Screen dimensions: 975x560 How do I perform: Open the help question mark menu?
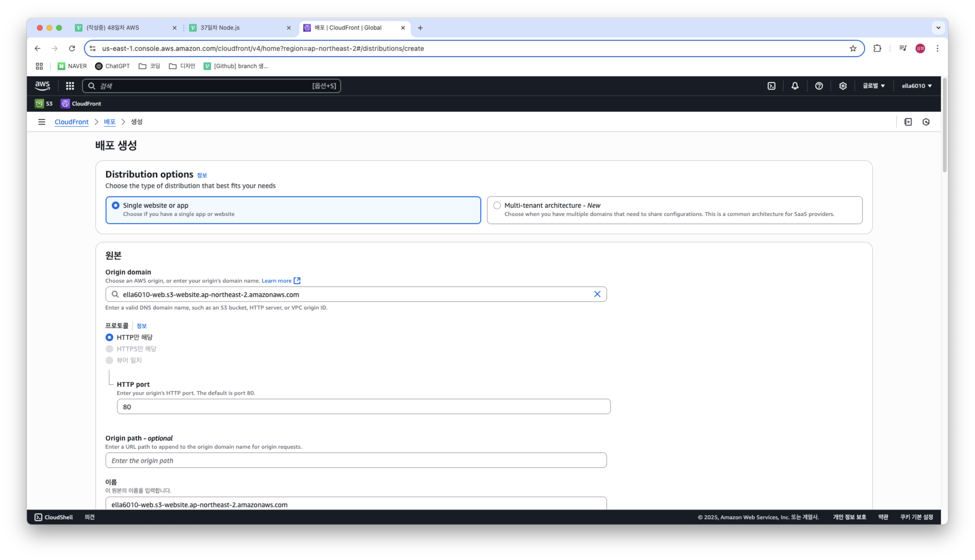point(819,86)
